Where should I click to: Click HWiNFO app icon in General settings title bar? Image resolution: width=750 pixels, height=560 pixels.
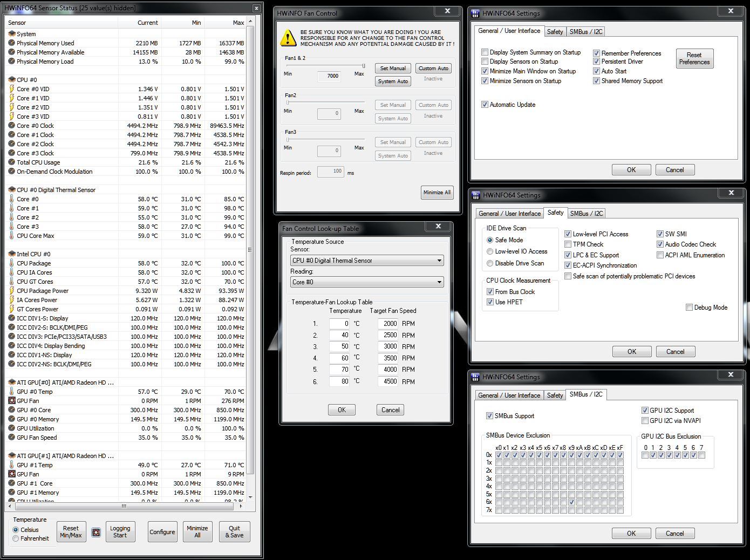(476, 13)
